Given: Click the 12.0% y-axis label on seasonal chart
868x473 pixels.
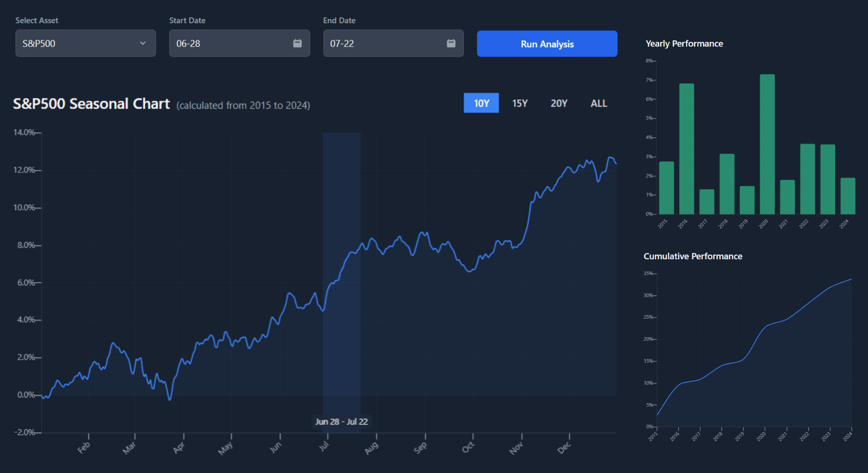Looking at the screenshot, I should (x=24, y=170).
